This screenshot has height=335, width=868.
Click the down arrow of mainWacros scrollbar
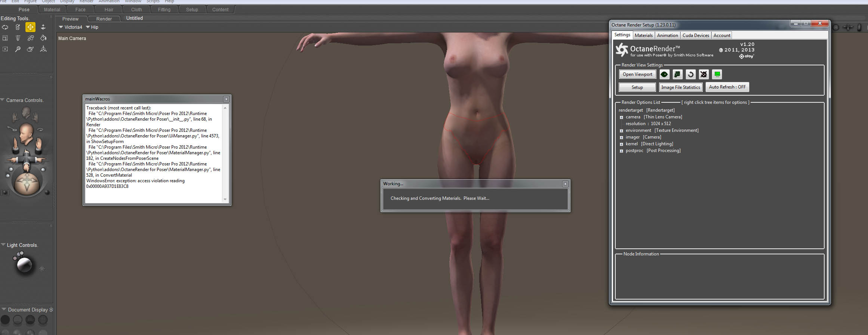[x=225, y=199]
